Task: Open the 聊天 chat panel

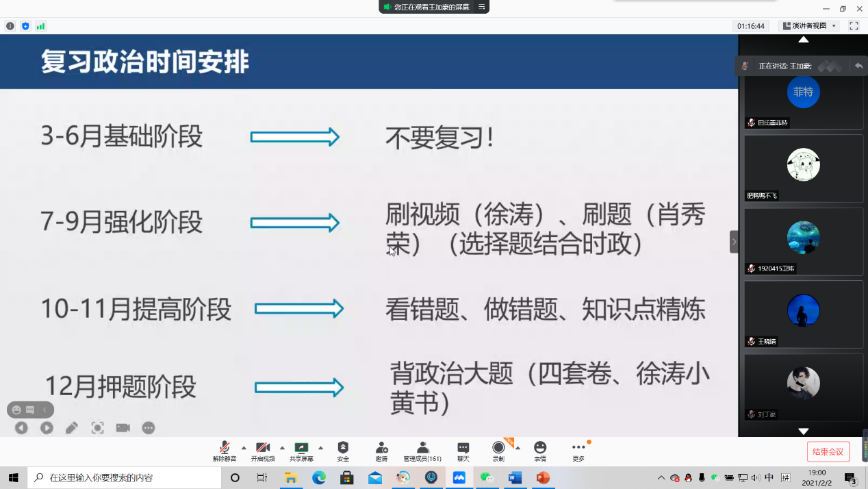Action: (463, 448)
